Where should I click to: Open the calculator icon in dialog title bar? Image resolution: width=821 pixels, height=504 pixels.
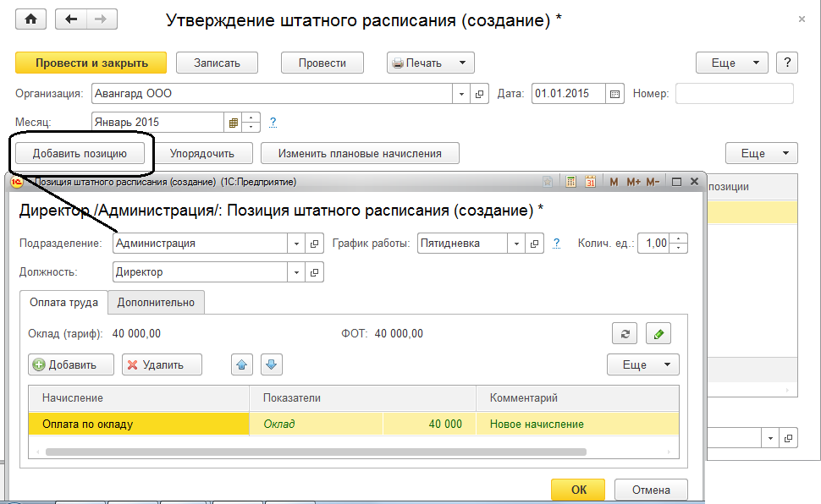[x=571, y=182]
